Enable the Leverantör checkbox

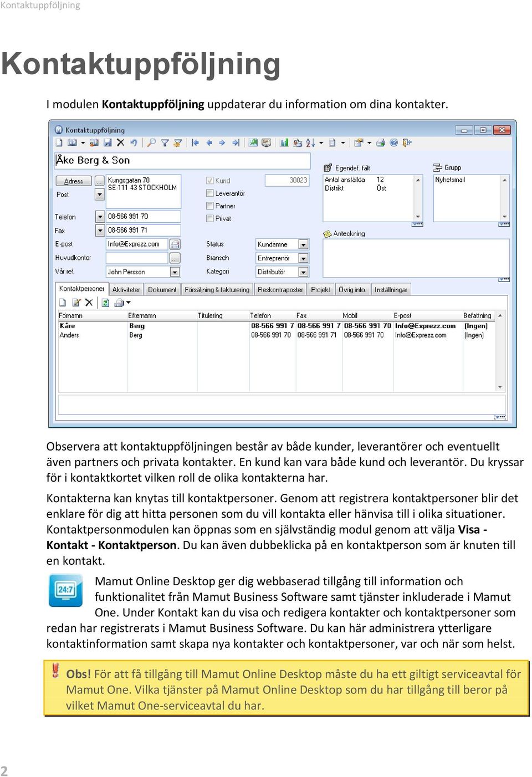pyautogui.click(x=210, y=193)
